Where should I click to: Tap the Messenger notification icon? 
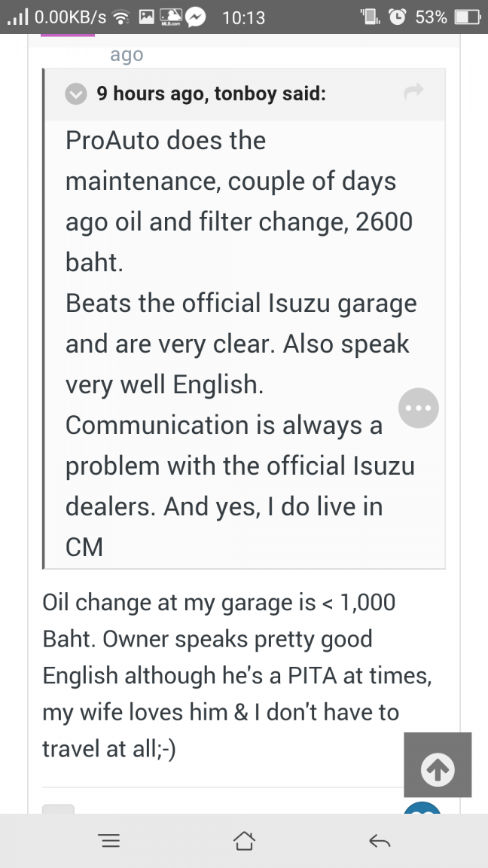click(197, 17)
